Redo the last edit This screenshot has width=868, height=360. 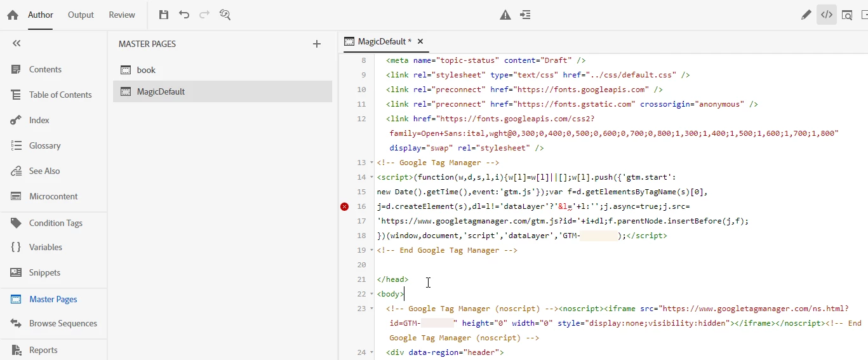coord(204,15)
